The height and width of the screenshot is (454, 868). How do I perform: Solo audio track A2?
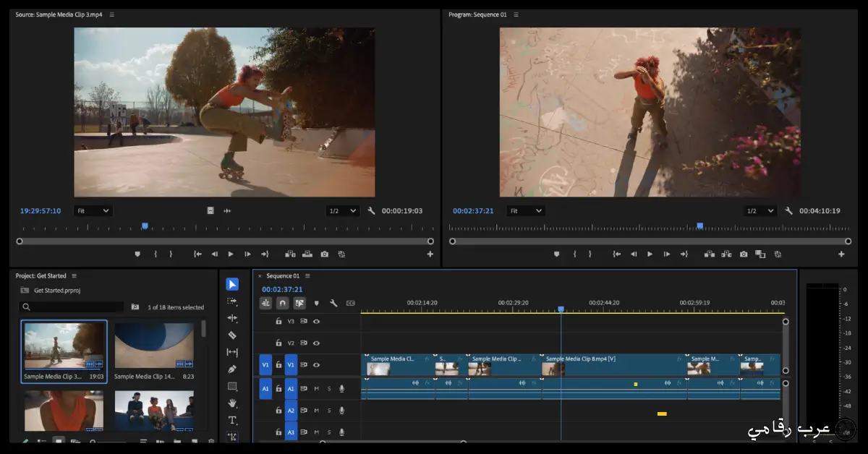tap(329, 411)
